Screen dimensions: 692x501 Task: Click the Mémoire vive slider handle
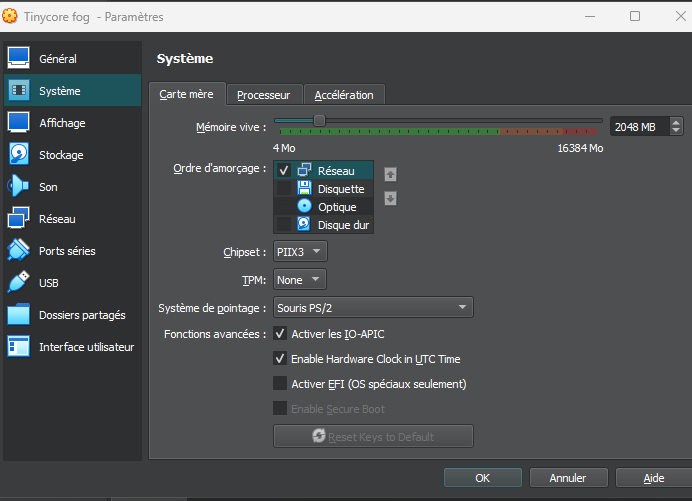pyautogui.click(x=320, y=120)
